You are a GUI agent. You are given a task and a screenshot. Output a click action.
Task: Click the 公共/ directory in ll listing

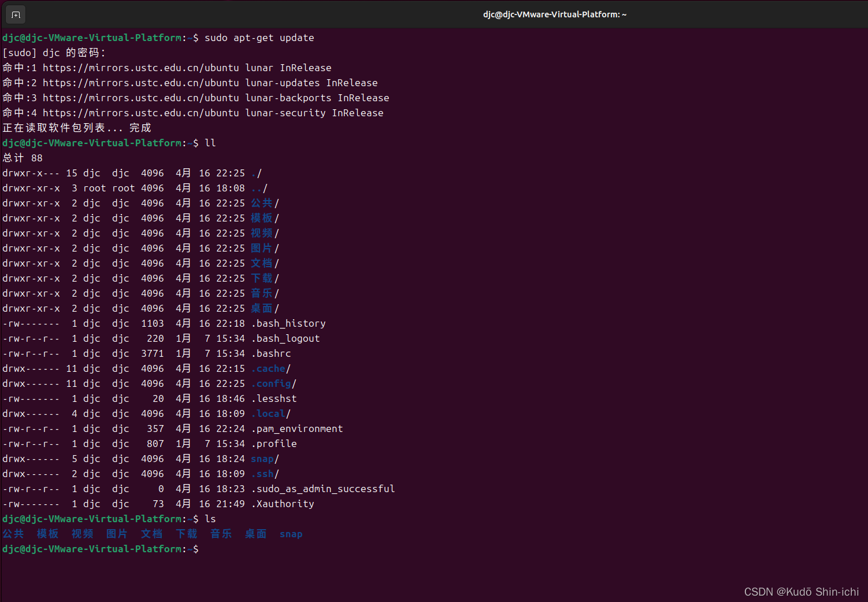[x=265, y=203]
